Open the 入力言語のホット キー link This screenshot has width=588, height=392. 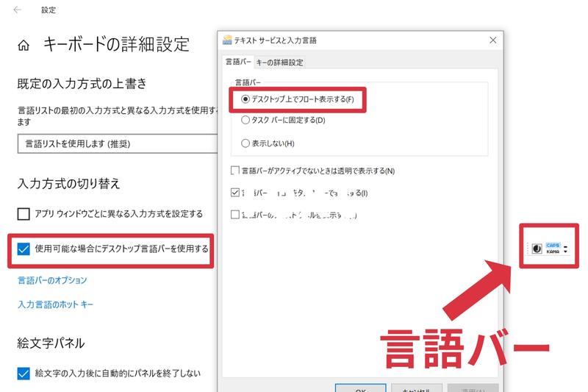[x=55, y=304]
